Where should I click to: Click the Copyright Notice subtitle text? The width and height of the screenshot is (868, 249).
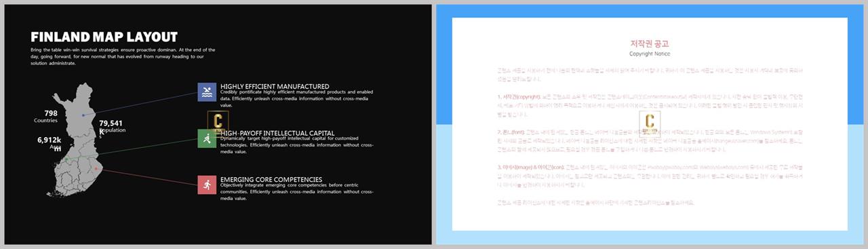tap(650, 53)
